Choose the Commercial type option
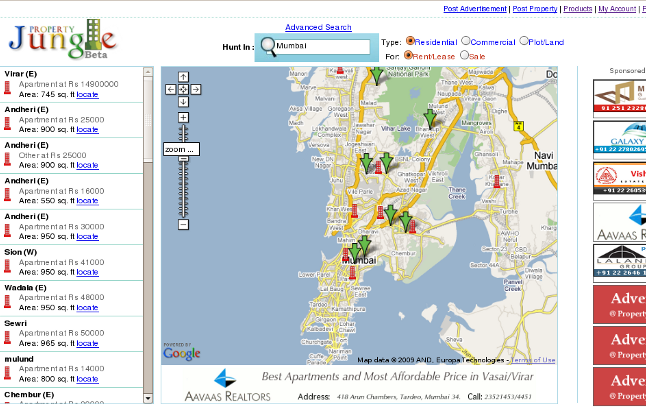 coord(466,42)
